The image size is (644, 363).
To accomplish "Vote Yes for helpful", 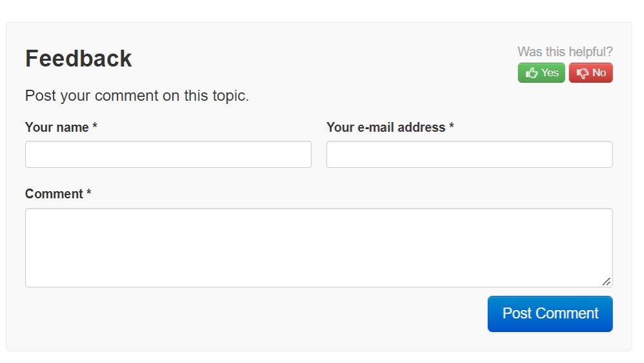I will [x=541, y=73].
